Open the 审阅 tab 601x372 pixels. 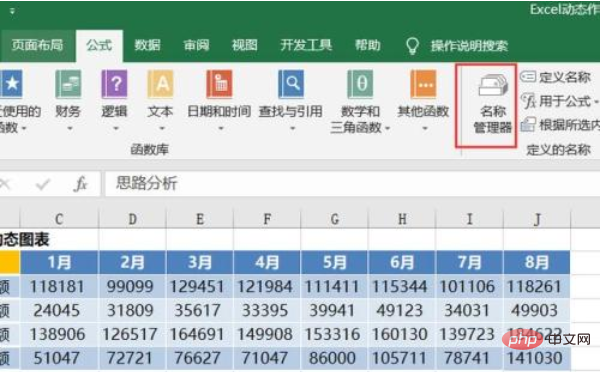[196, 45]
